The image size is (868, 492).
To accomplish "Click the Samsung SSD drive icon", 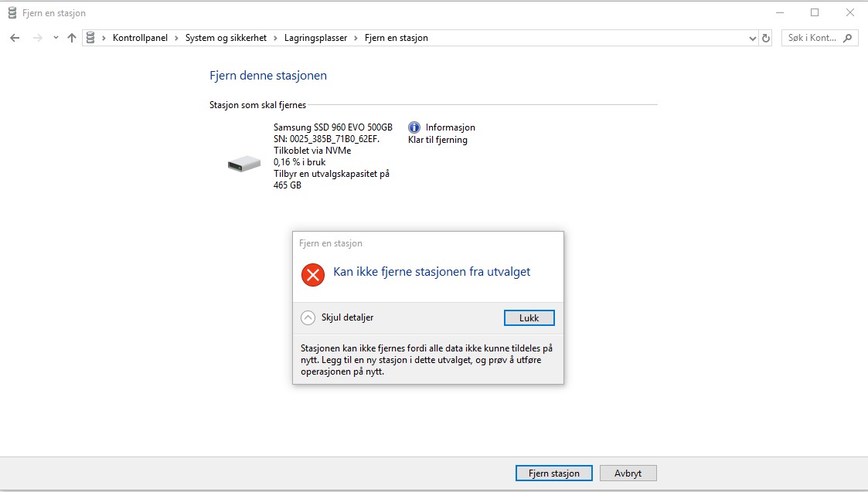I will point(244,164).
